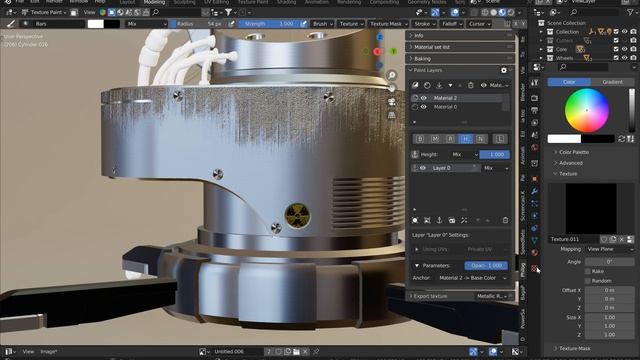Open the Anchor Material 2 Base Color dropdown
The width and height of the screenshot is (640, 360).
click(x=472, y=278)
